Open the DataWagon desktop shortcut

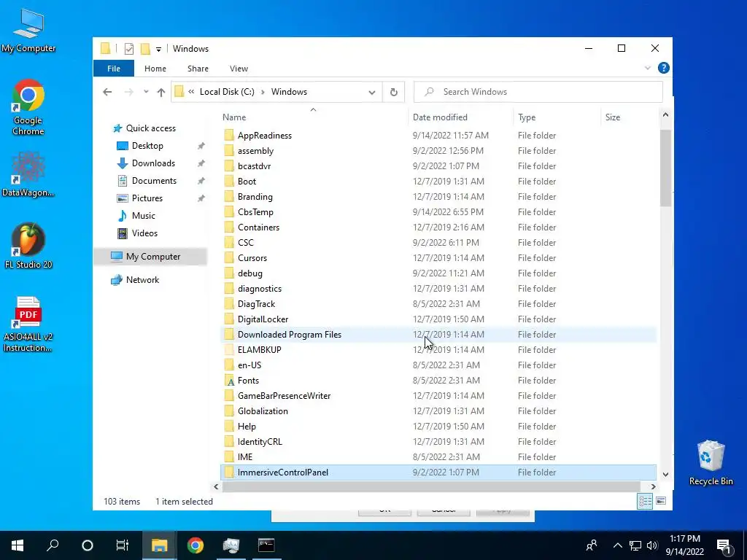click(x=28, y=174)
